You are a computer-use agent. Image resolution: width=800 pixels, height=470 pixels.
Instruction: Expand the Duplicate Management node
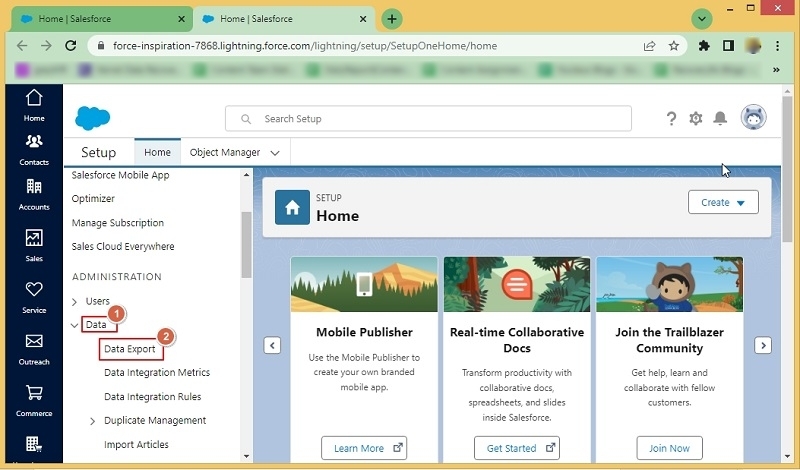[92, 421]
